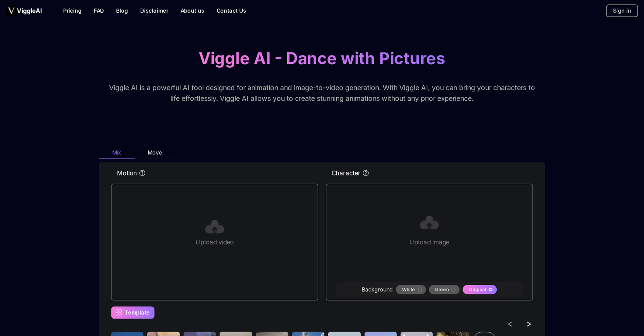Viewport: 644px width, 336px height.
Task: Pick the first blue template thumbnail
Action: click(x=127, y=333)
